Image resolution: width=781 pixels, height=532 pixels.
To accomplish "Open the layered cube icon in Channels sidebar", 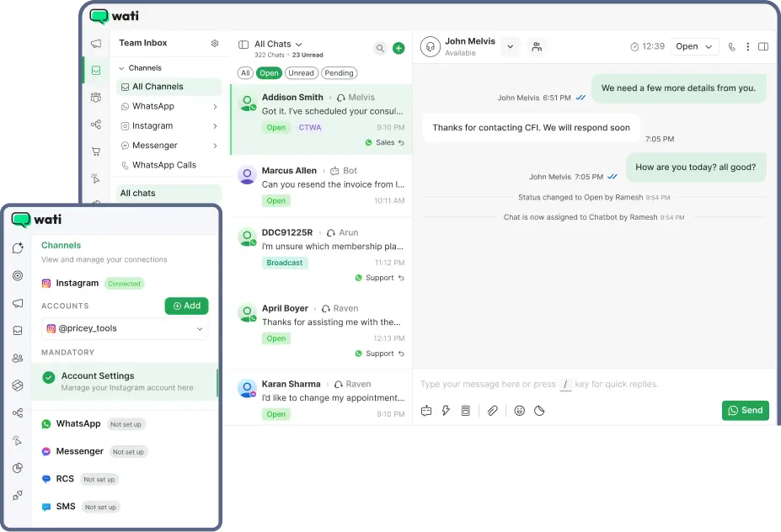I will pos(18,386).
